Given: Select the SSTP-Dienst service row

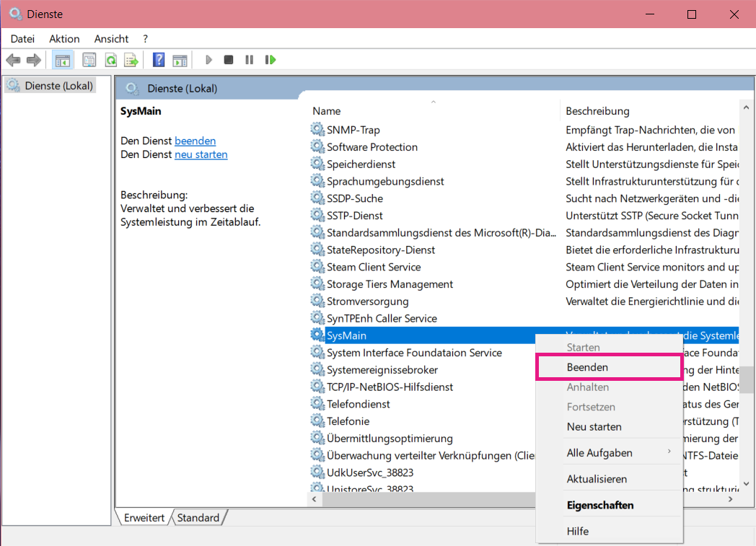Looking at the screenshot, I should [524, 216].
